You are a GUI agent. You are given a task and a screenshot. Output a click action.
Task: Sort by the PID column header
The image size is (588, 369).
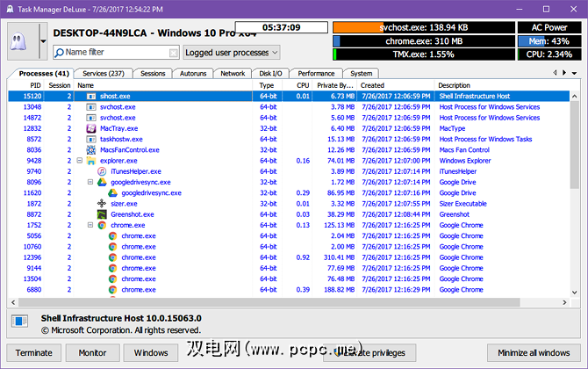25,85
